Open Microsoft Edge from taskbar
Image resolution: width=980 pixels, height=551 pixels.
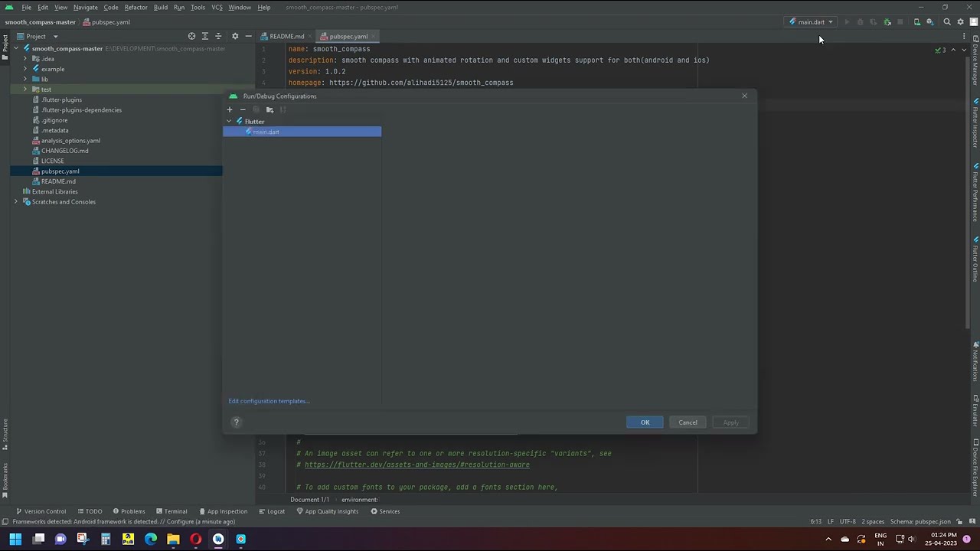click(151, 539)
